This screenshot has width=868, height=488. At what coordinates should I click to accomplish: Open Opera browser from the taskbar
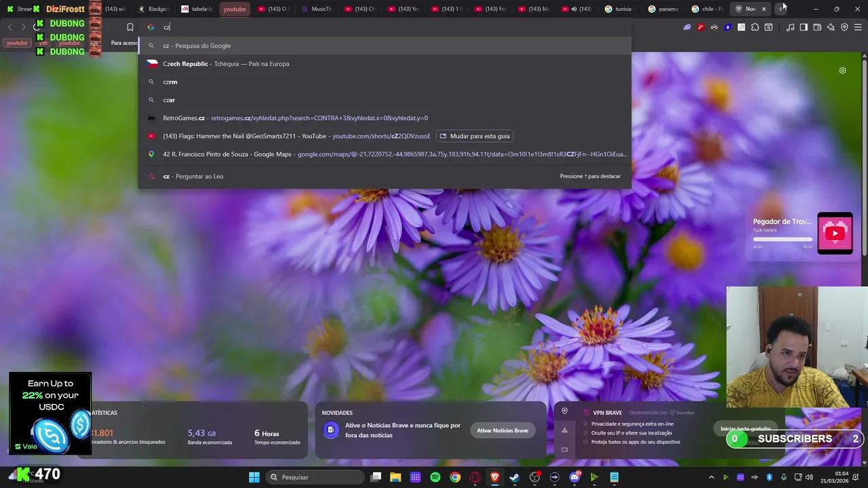pyautogui.click(x=475, y=477)
